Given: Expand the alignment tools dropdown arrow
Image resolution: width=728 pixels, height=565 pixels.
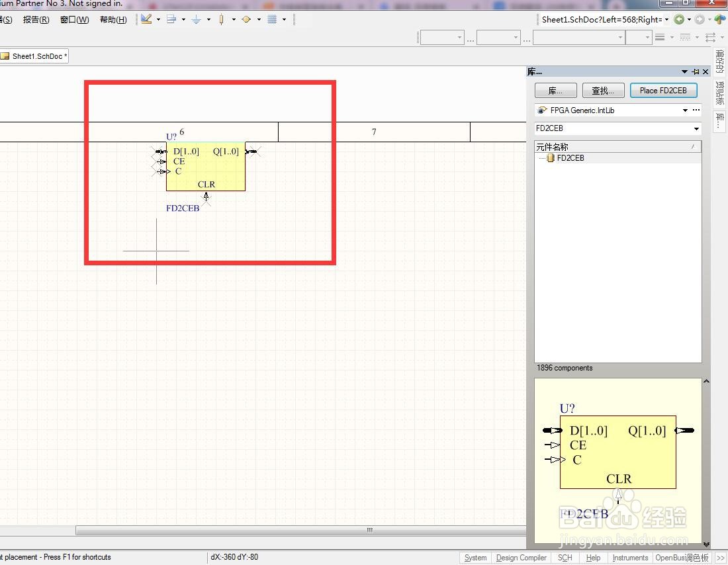Looking at the screenshot, I should click(x=183, y=19).
